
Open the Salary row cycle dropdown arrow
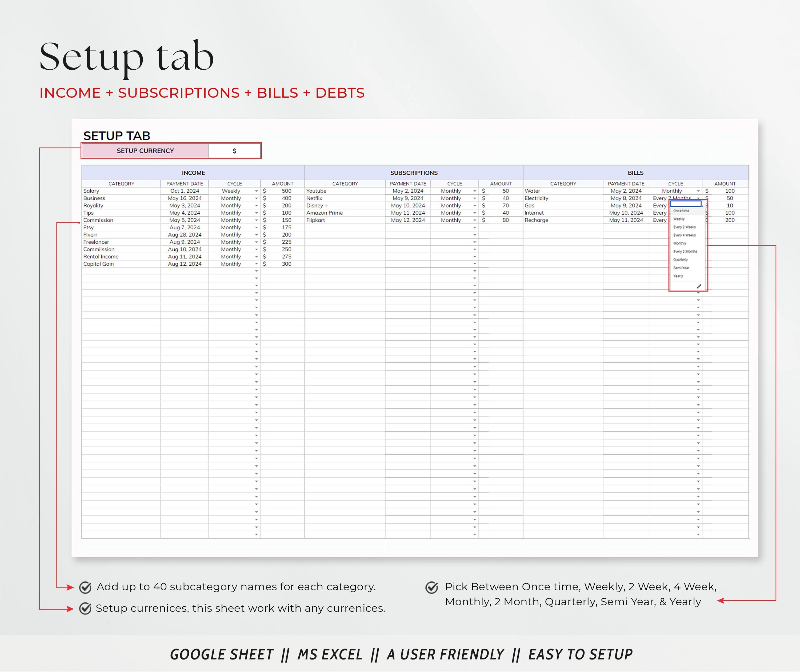(x=256, y=191)
